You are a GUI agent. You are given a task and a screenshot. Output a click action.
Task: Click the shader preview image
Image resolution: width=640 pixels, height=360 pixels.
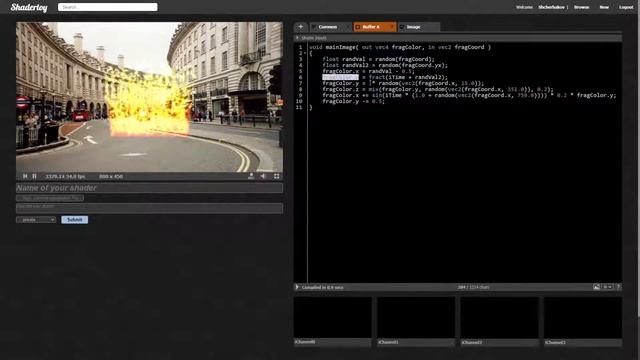[149, 97]
